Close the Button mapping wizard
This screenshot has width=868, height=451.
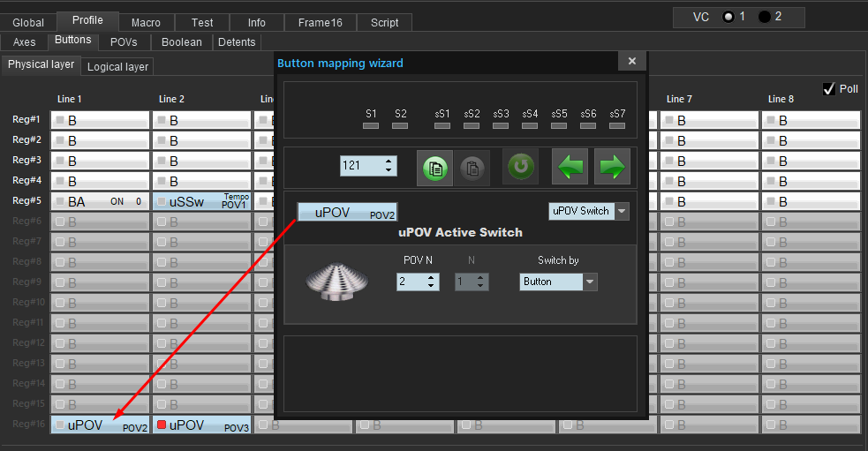tap(631, 62)
